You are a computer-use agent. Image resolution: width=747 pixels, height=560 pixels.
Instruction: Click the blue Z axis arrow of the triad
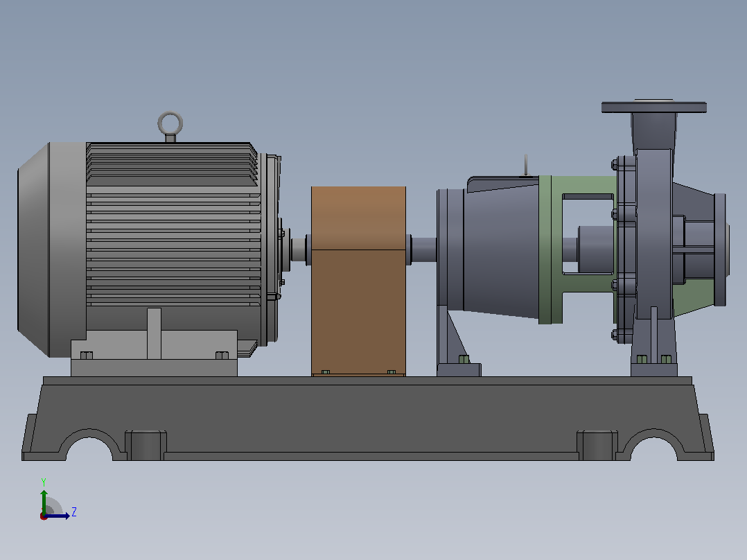pyautogui.click(x=58, y=516)
